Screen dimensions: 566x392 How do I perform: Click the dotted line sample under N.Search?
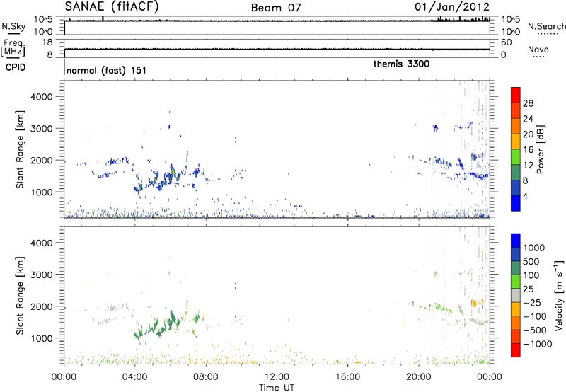click(548, 34)
